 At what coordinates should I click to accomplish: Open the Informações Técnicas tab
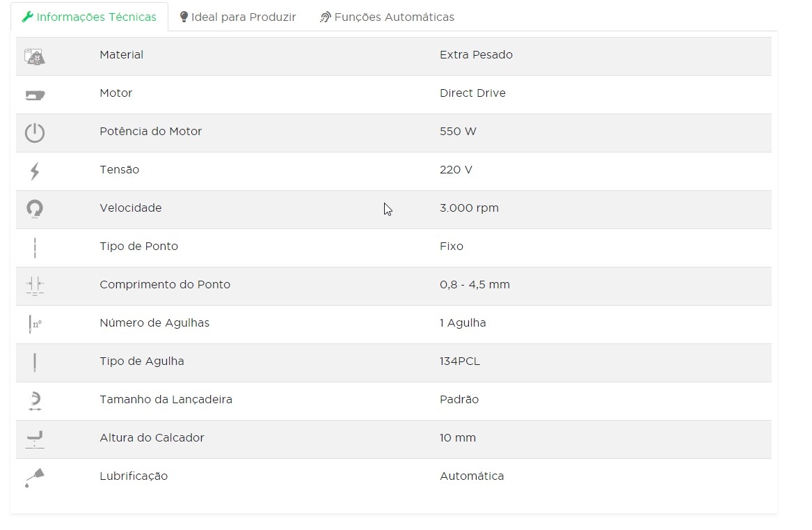pyautogui.click(x=90, y=17)
